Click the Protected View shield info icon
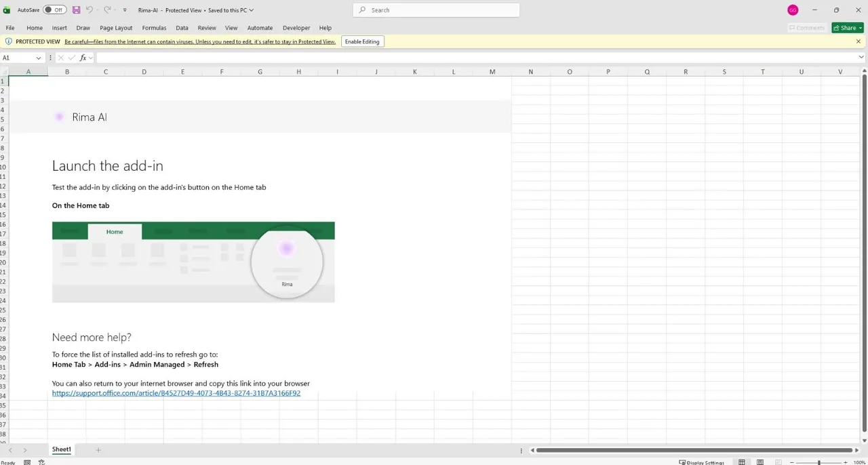Screen dimensions: 868x465 (x=9, y=41)
